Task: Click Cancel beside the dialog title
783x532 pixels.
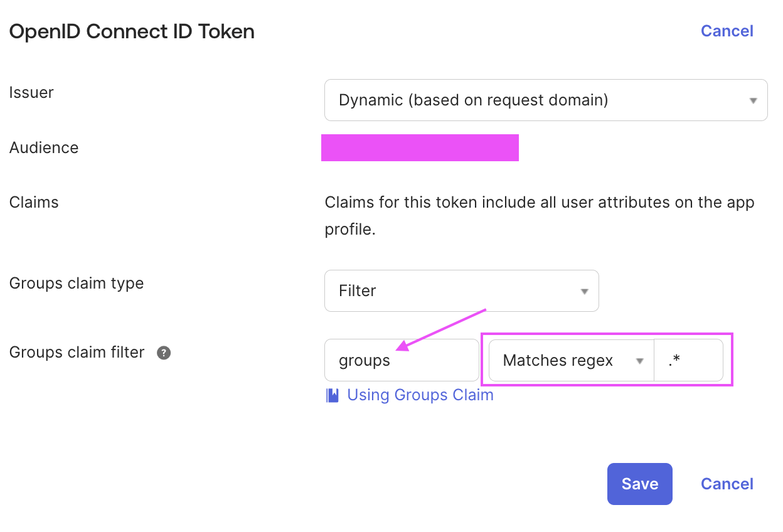Action: pyautogui.click(x=727, y=31)
